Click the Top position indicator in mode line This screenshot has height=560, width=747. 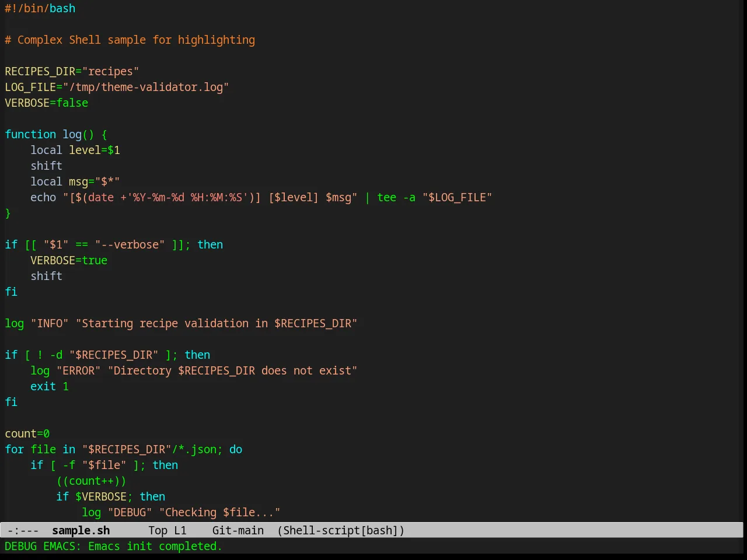tap(158, 530)
